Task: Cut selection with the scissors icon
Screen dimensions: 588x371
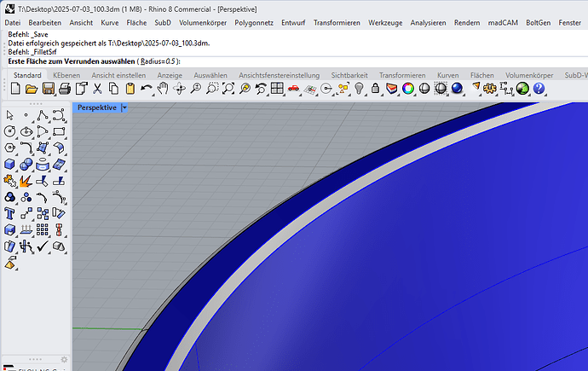Action: [97, 89]
